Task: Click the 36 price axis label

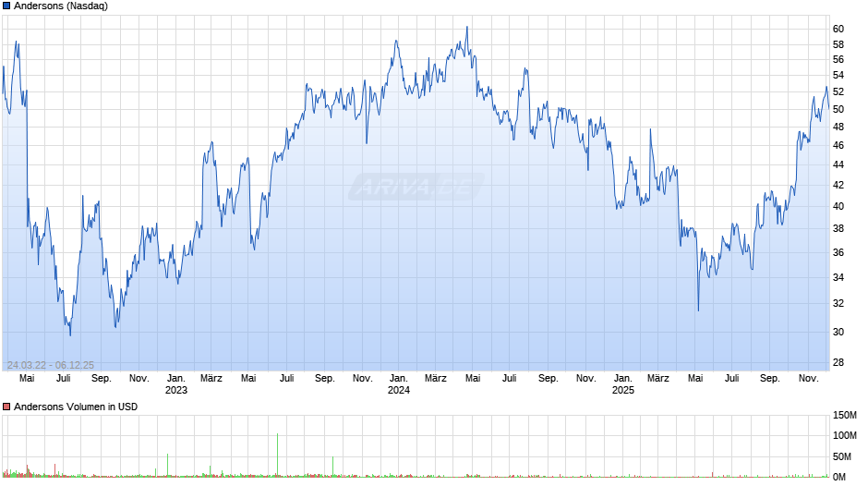Action: click(838, 252)
